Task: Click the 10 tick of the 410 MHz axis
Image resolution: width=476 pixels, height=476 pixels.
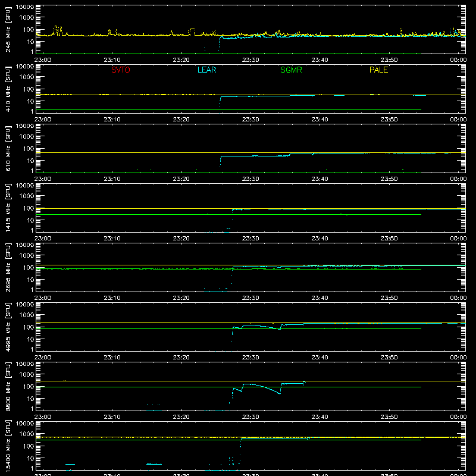Action: tap(30, 101)
